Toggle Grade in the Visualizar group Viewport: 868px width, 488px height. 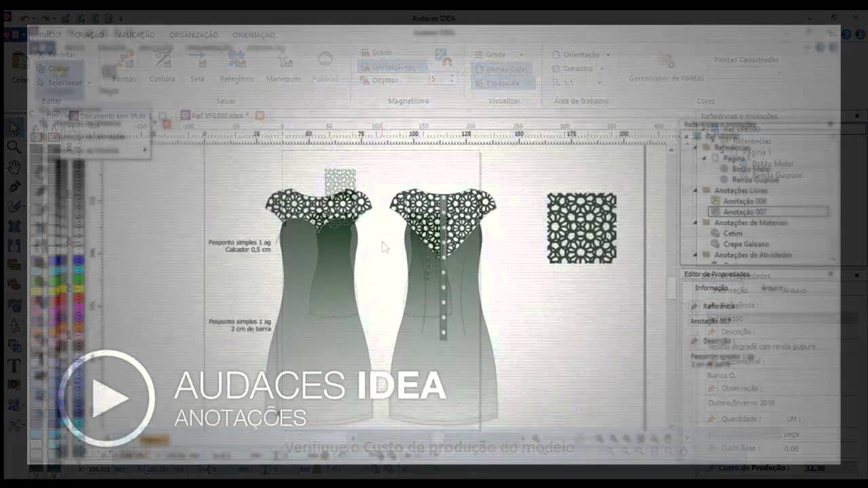[x=490, y=54]
